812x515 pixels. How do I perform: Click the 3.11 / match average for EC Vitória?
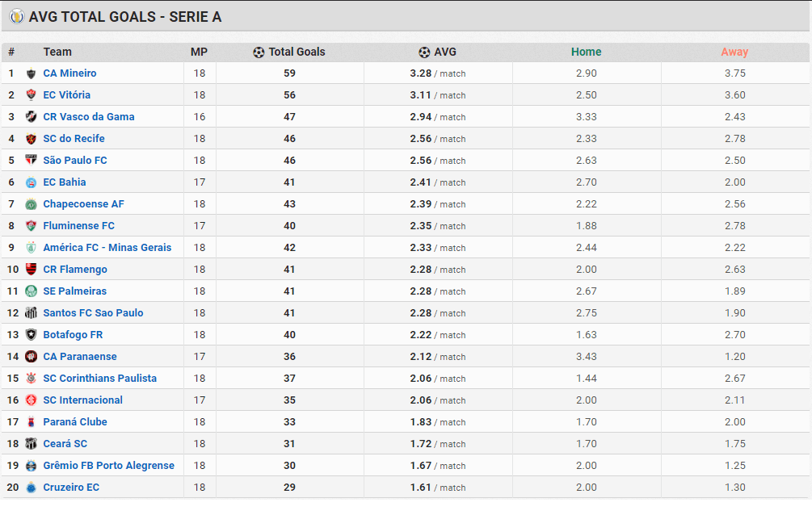click(x=438, y=94)
